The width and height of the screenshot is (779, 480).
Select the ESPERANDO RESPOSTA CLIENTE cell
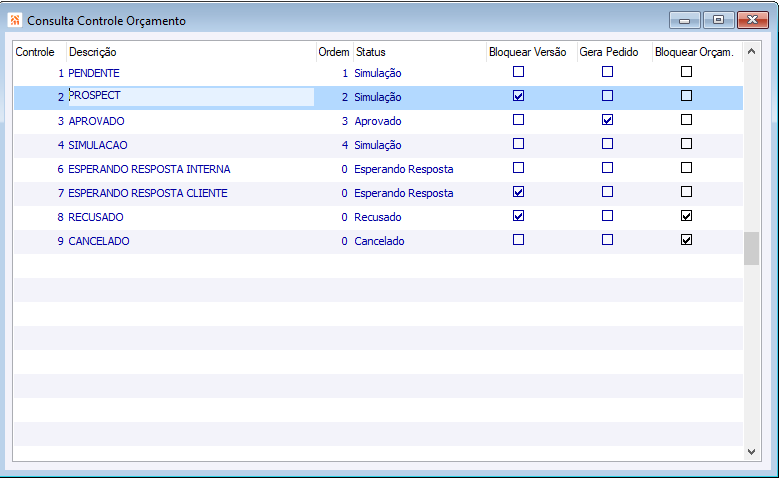tap(191, 193)
